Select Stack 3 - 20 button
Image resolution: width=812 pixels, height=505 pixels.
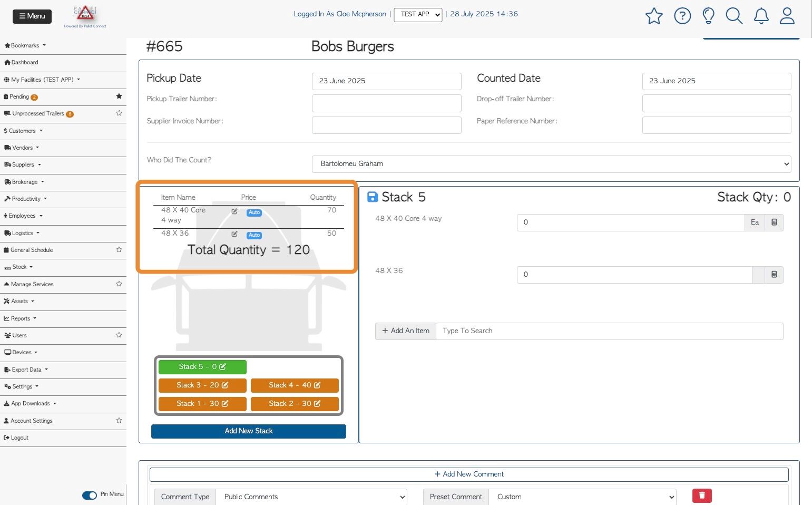click(x=202, y=385)
